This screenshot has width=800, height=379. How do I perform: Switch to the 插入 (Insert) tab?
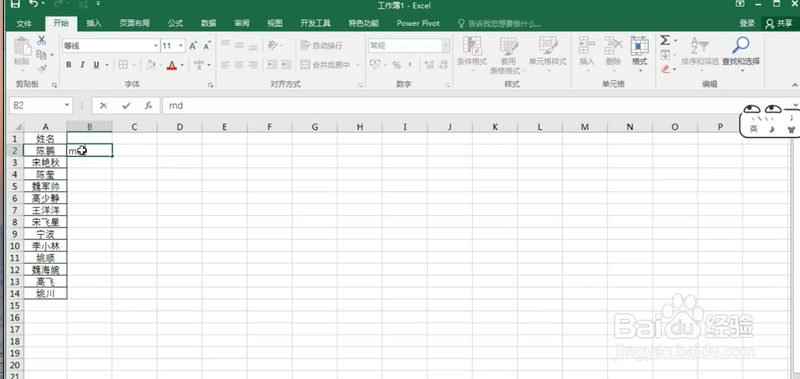click(x=94, y=23)
